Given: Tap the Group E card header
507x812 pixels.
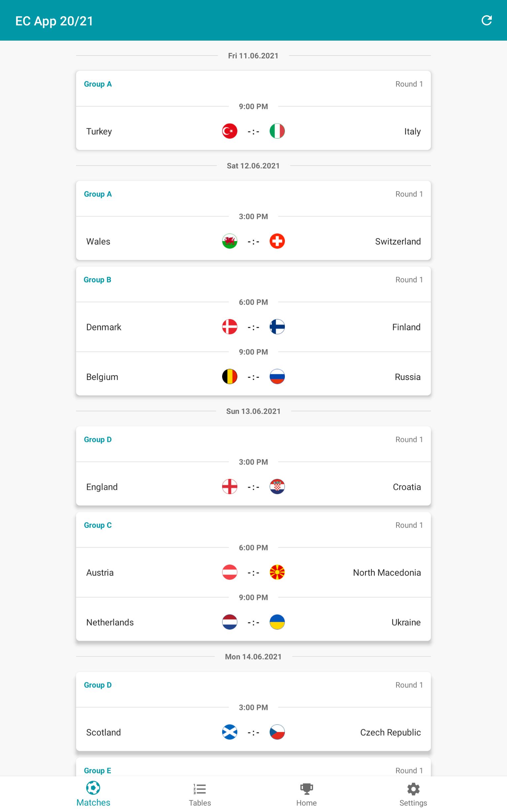Looking at the screenshot, I should coord(253,770).
